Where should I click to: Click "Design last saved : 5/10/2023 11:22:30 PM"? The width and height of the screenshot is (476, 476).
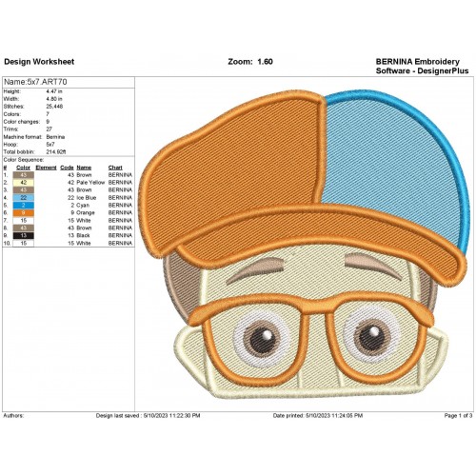point(148,416)
